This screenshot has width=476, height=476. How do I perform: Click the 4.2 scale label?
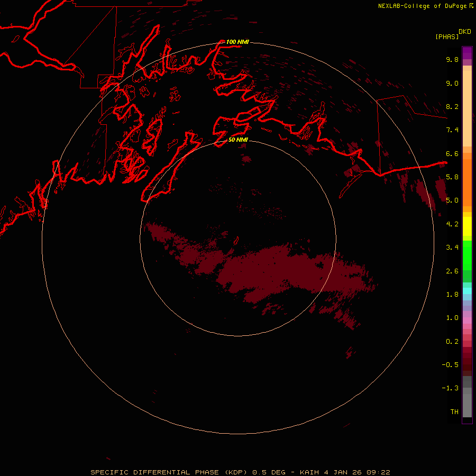(x=452, y=224)
